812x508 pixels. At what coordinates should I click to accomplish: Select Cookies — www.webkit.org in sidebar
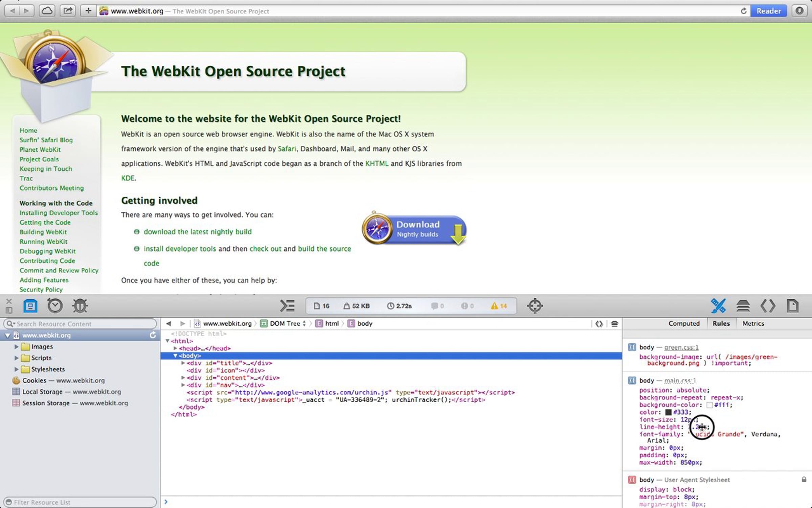pos(80,380)
